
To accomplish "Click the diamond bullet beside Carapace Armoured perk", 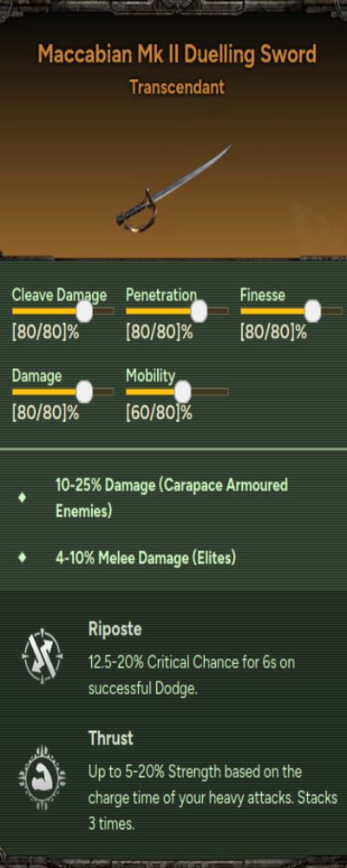I will tap(23, 497).
